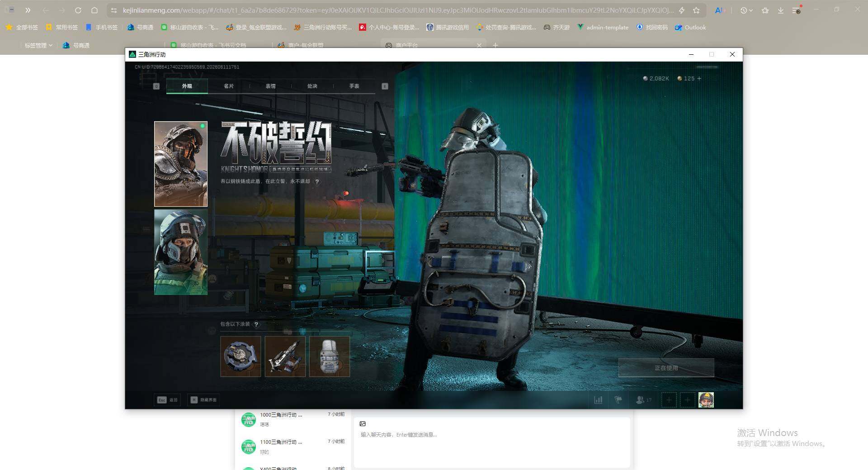This screenshot has height=470, width=868.
Task: Minimize the 三角洲行动 game window
Action: click(x=691, y=54)
